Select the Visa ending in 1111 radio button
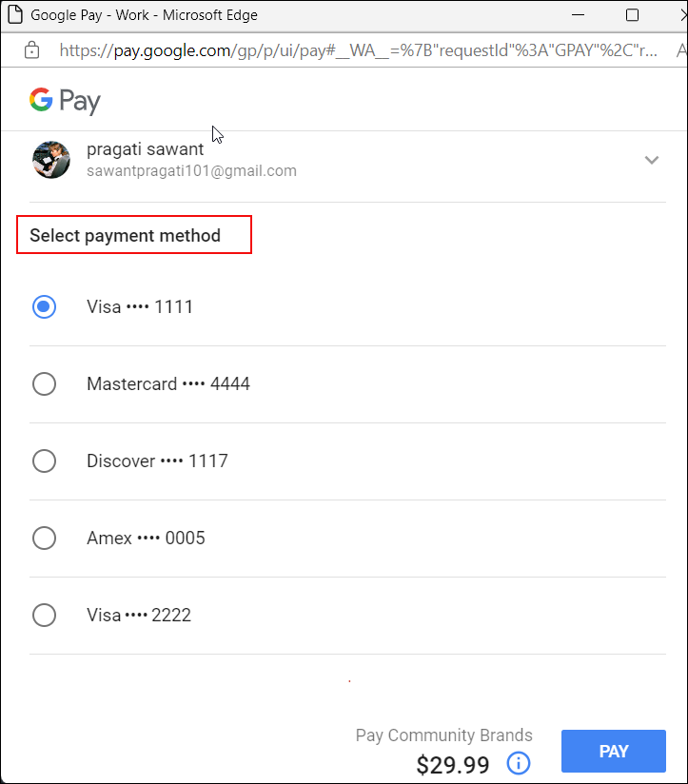 (x=44, y=306)
